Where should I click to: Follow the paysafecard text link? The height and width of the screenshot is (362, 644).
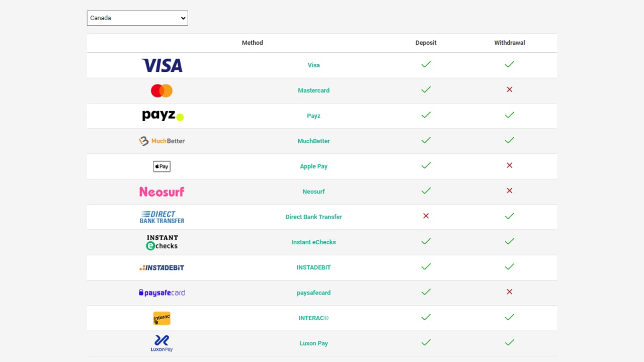[313, 293]
